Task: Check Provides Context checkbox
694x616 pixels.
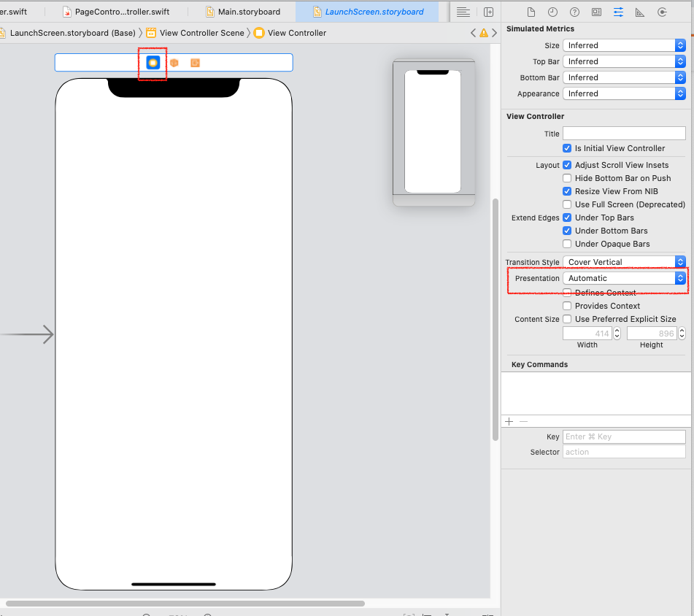Action: tap(567, 306)
